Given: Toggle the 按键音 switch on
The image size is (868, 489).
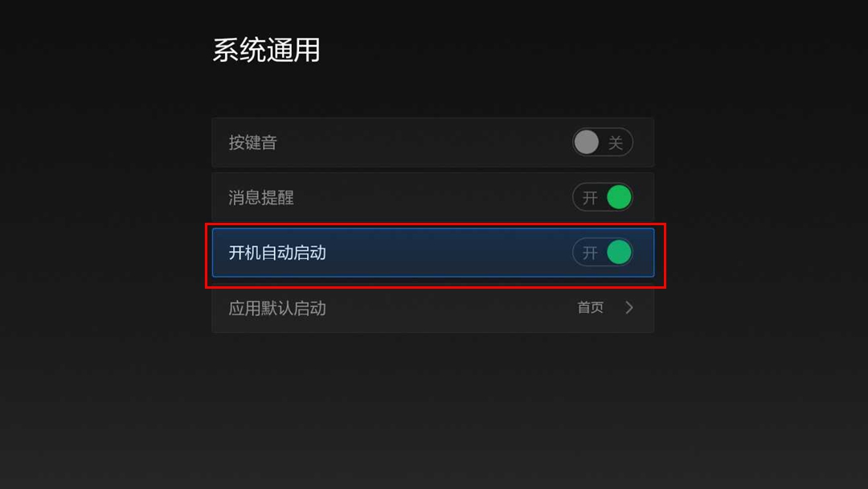Looking at the screenshot, I should (x=602, y=142).
